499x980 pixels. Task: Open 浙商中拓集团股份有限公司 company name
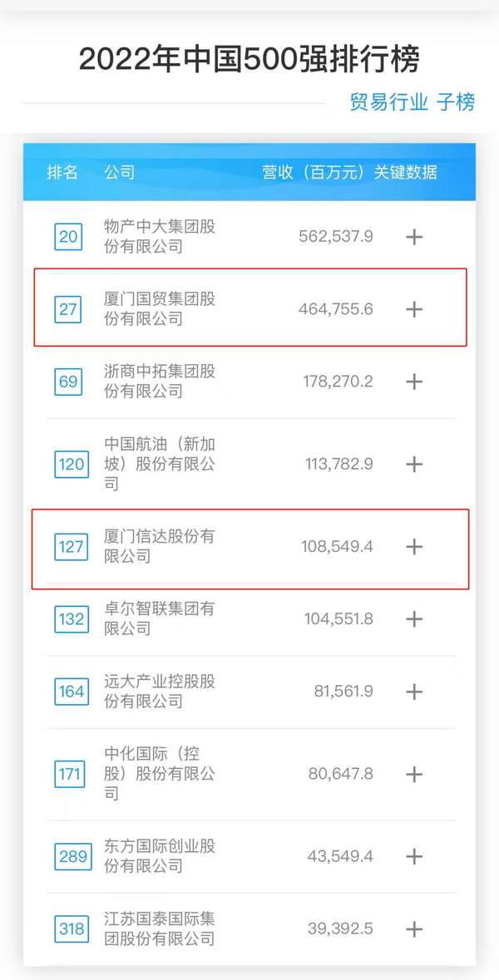tap(159, 381)
